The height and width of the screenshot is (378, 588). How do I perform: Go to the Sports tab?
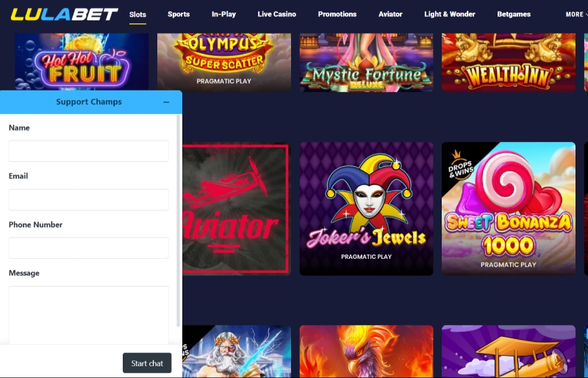(179, 14)
